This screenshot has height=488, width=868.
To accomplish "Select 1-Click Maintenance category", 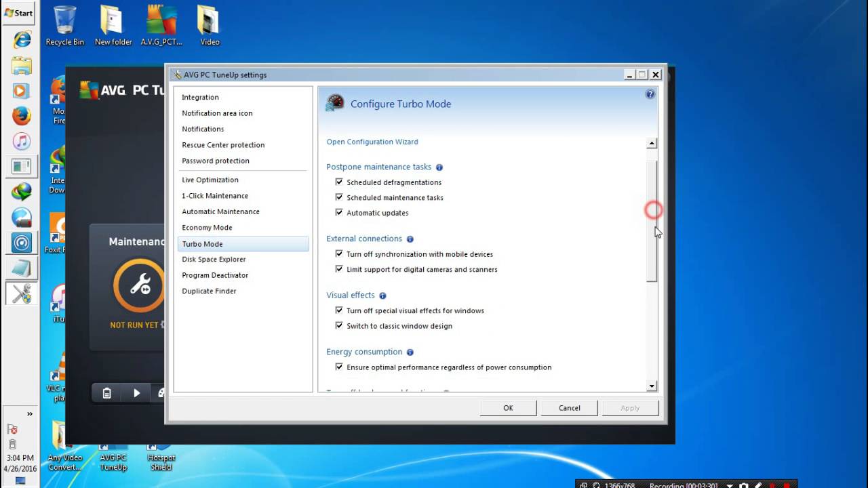I will [215, 196].
